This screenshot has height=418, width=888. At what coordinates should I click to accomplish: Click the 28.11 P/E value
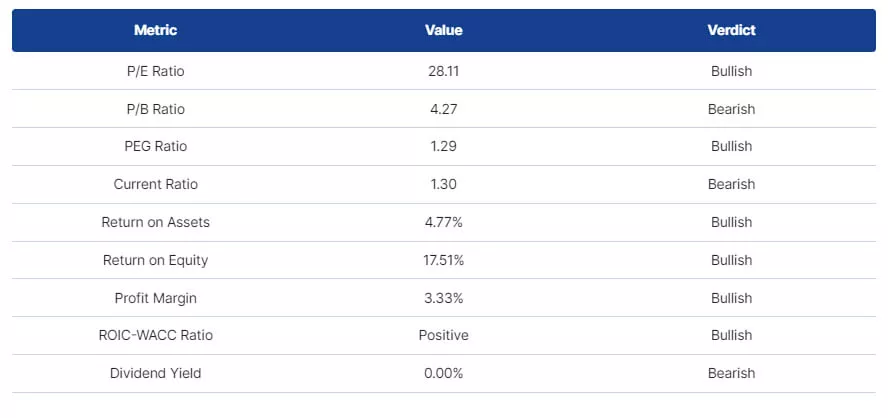(443, 71)
